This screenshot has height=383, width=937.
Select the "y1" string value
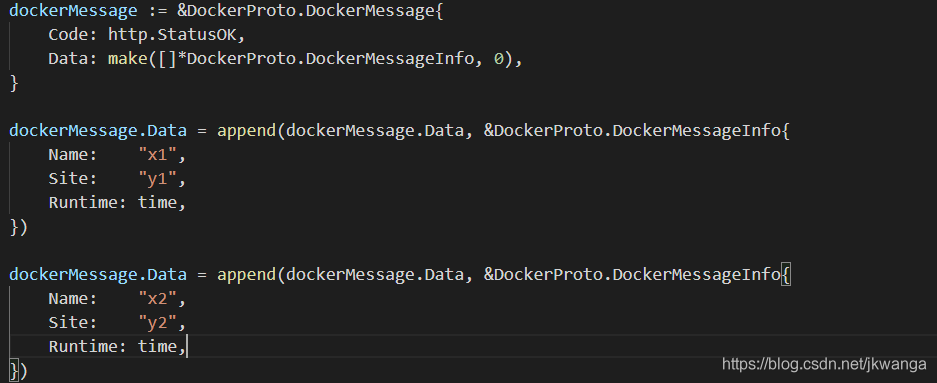point(158,179)
